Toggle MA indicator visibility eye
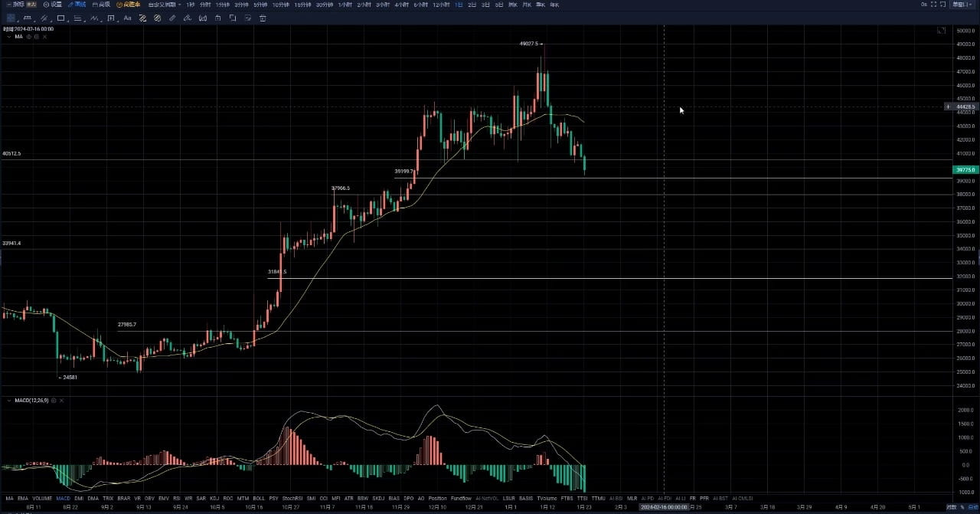 point(28,36)
